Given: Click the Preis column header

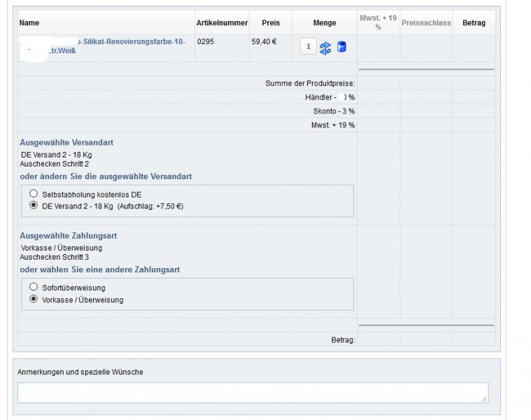Looking at the screenshot, I should coord(271,23).
